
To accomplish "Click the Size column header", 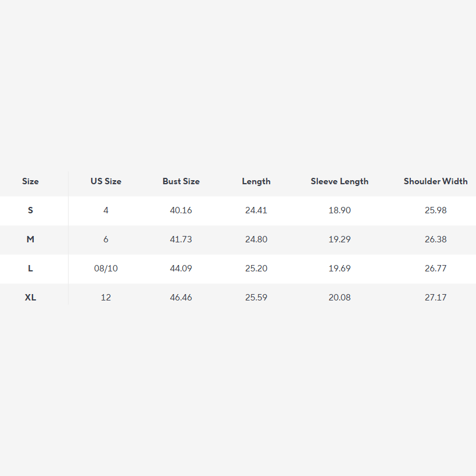I will coord(30,181).
